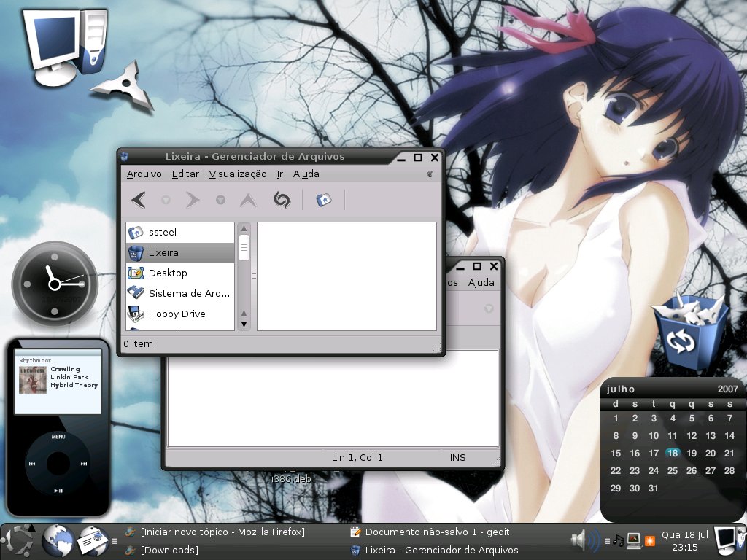
Task: Switch to Lixeira taskbar entry
Action: click(435, 550)
